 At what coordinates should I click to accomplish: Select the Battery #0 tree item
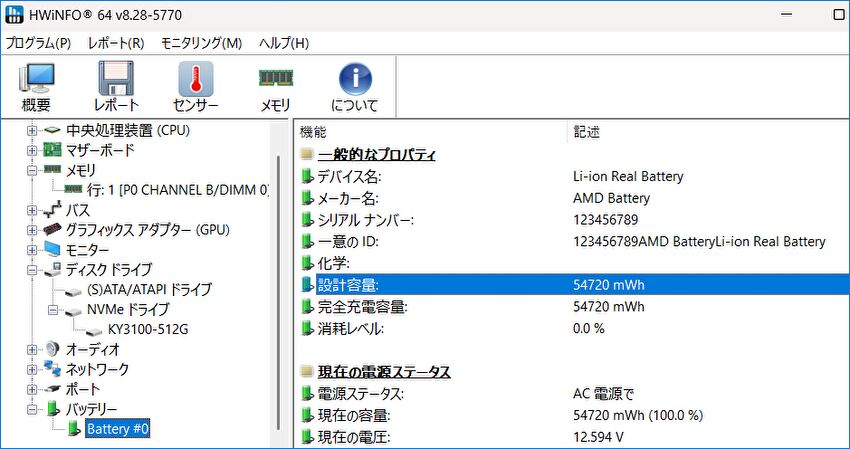[117, 429]
